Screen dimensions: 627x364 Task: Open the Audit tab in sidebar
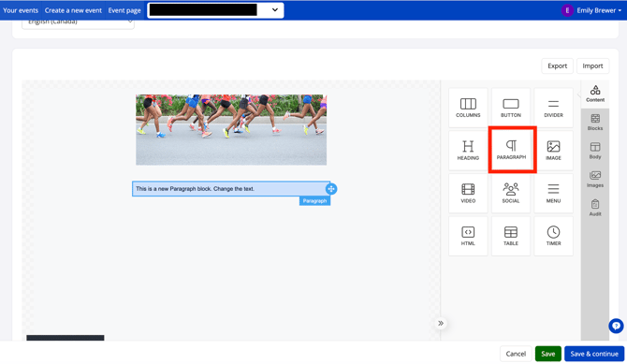[595, 208]
